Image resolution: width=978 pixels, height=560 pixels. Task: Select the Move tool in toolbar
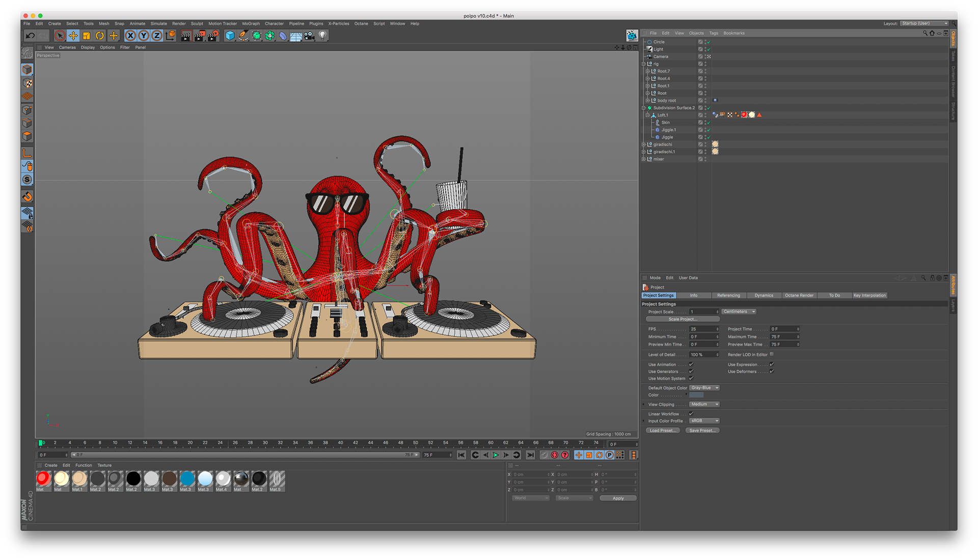click(73, 36)
